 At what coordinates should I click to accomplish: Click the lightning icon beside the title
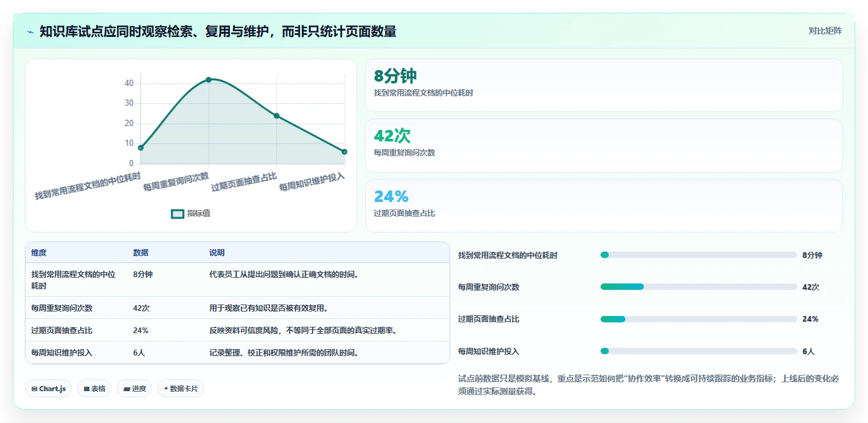[30, 32]
